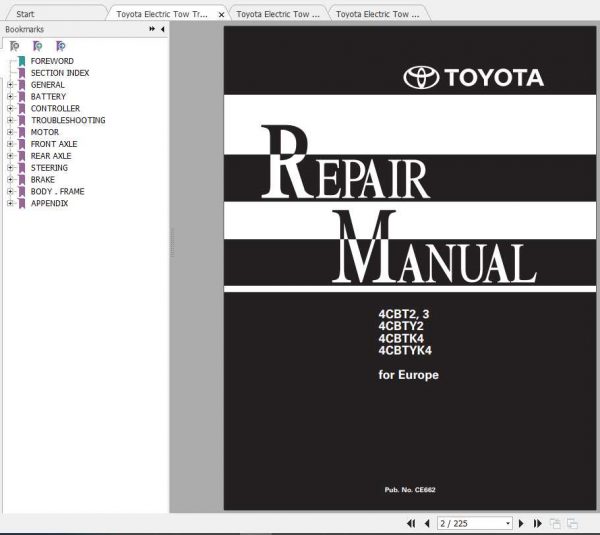Expand the REAR AXLE bookmark
Image resolution: width=600 pixels, height=535 pixels.
(x=10, y=156)
